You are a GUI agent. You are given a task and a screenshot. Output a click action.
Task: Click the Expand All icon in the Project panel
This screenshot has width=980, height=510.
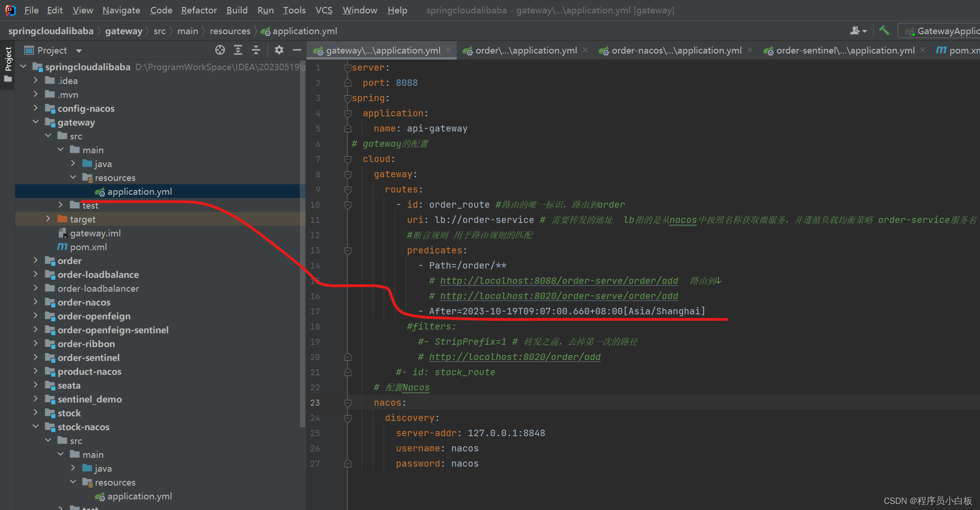(238, 50)
